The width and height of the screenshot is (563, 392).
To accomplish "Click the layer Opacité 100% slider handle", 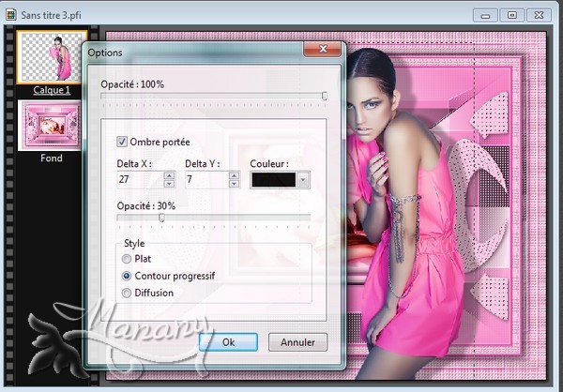I will (325, 96).
